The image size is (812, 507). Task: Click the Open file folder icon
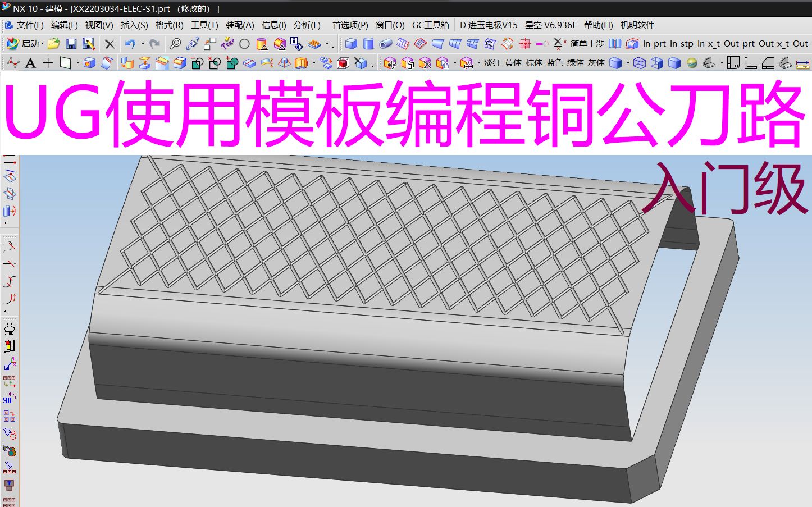click(54, 44)
